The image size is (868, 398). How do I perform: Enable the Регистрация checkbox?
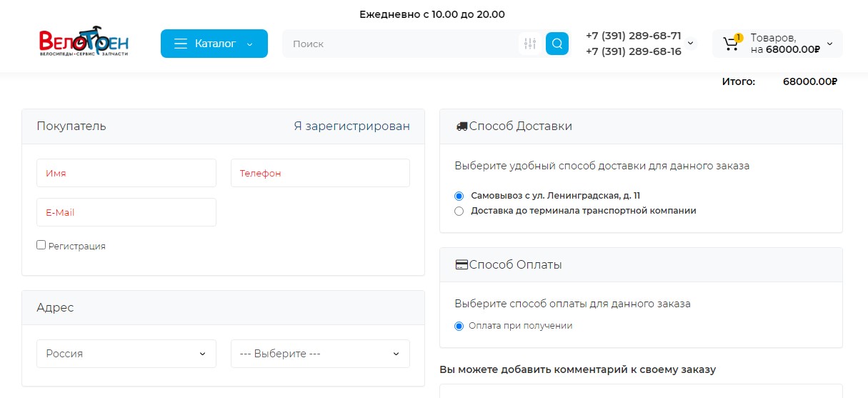[x=41, y=245]
